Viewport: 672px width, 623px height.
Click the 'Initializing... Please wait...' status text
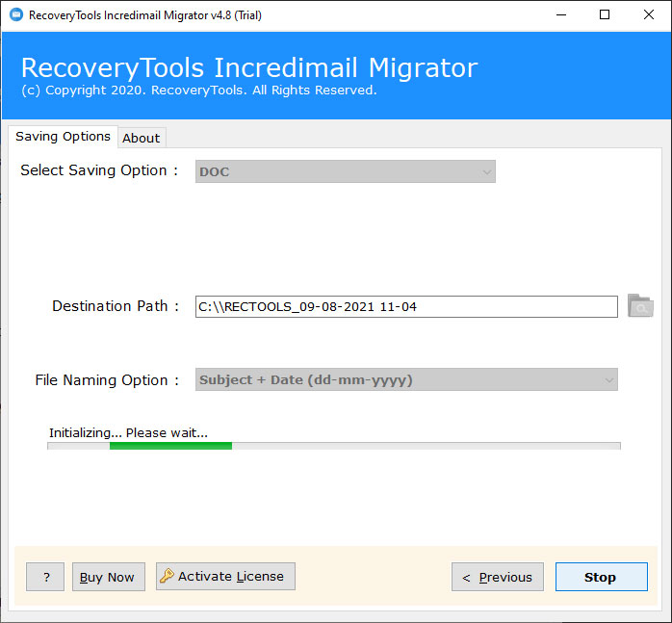pos(129,432)
